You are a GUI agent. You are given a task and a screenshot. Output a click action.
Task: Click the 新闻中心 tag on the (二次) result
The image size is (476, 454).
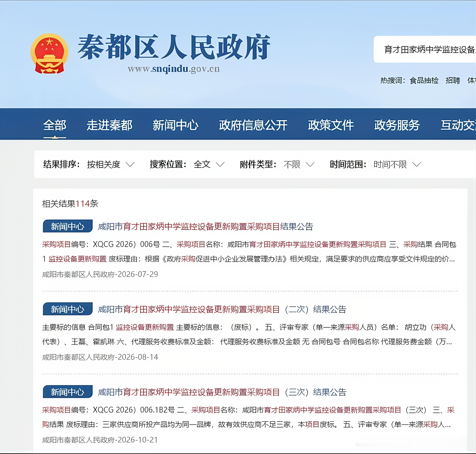click(68, 309)
